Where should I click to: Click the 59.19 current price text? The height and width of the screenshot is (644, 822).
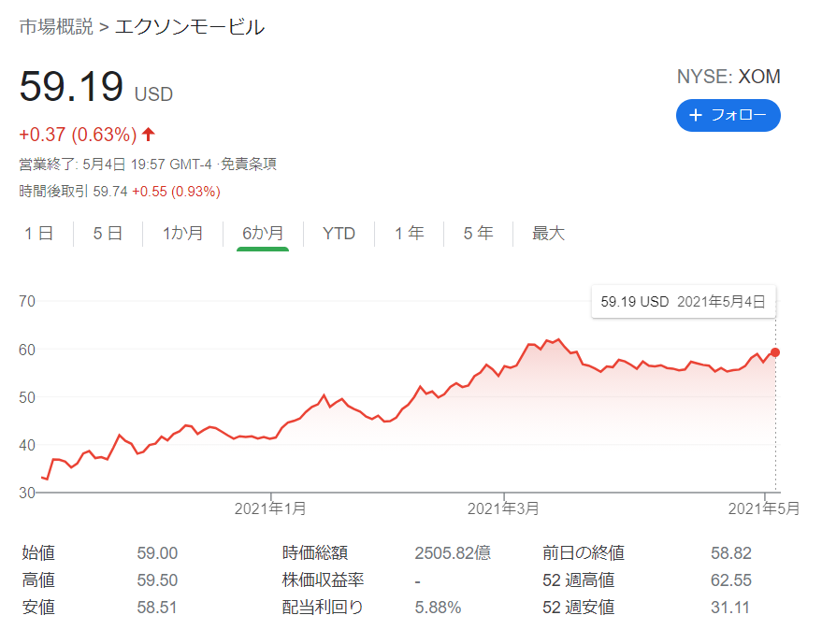click(x=71, y=87)
